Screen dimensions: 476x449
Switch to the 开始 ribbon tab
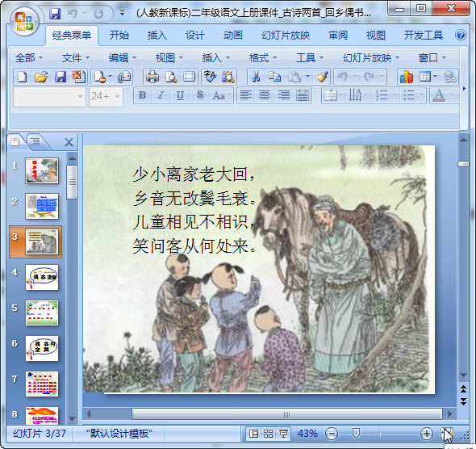pos(119,36)
